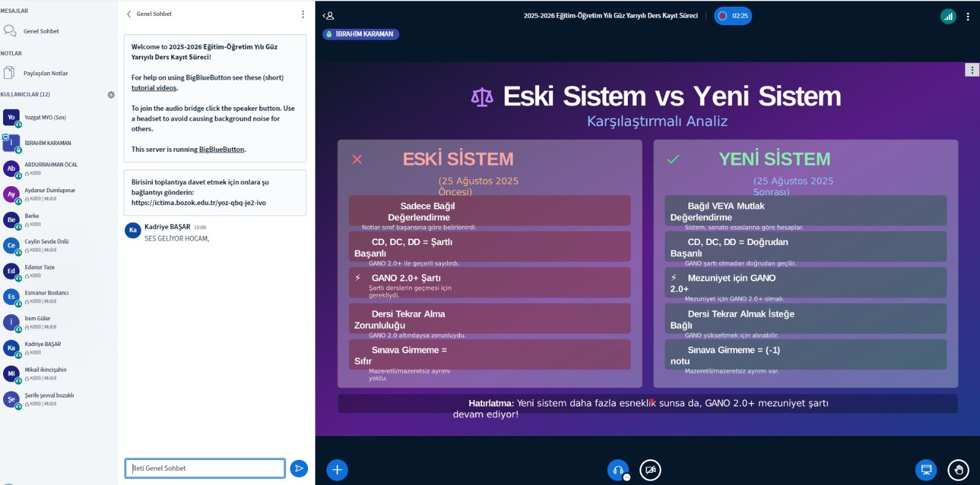Open the plus actions menu button
Viewport: 980px width, 485px height.
[337, 470]
